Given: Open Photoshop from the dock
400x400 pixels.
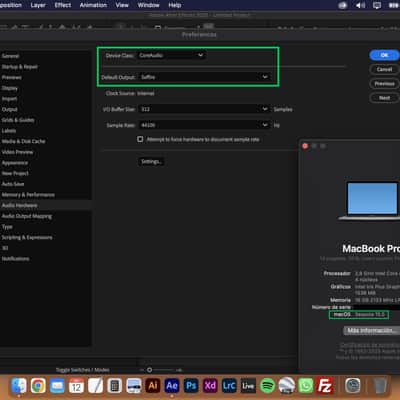Looking at the screenshot, I should pos(191,386).
